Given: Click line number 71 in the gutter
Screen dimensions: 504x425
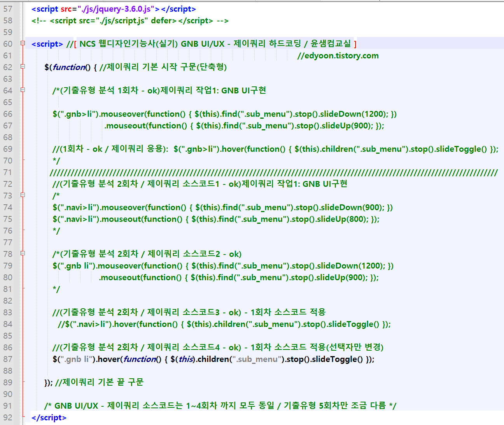Looking at the screenshot, I should pyautogui.click(x=8, y=172).
